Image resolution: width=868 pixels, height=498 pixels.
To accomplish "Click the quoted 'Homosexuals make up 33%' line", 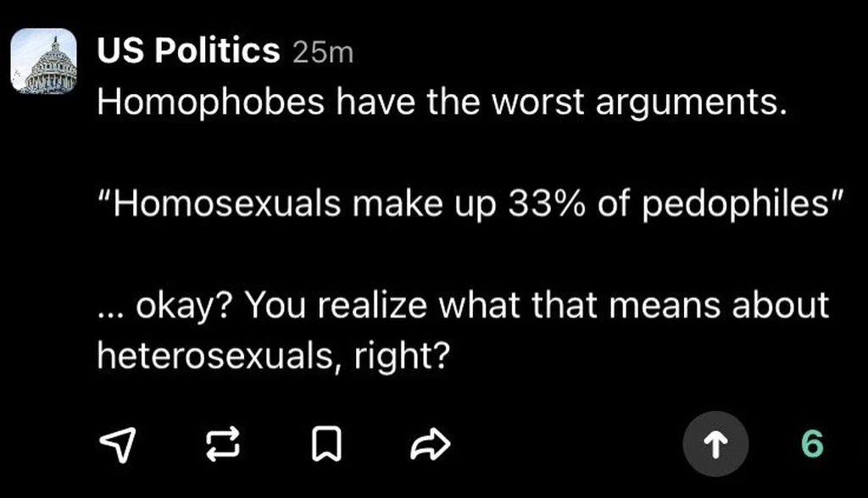I will (470, 204).
